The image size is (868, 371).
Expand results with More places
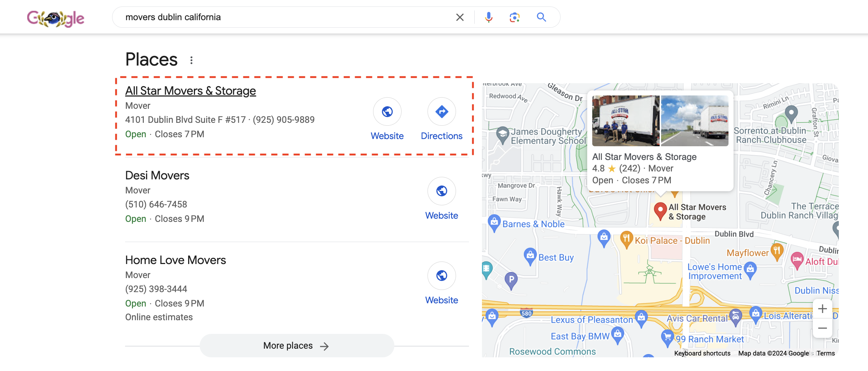pyautogui.click(x=297, y=346)
